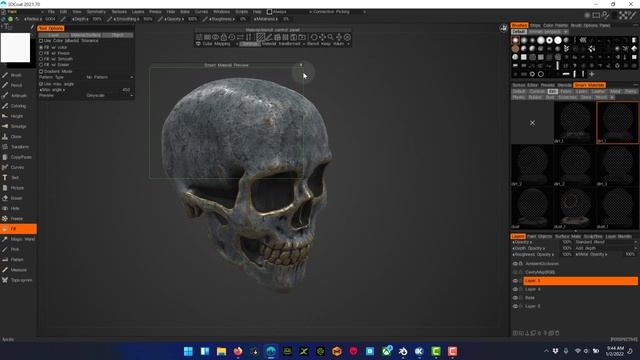
Task: Select the Flatten tool
Action: 16,260
